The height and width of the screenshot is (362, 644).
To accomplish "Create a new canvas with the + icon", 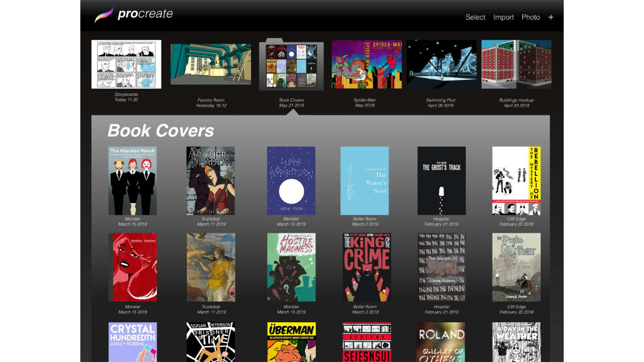I will tap(551, 17).
